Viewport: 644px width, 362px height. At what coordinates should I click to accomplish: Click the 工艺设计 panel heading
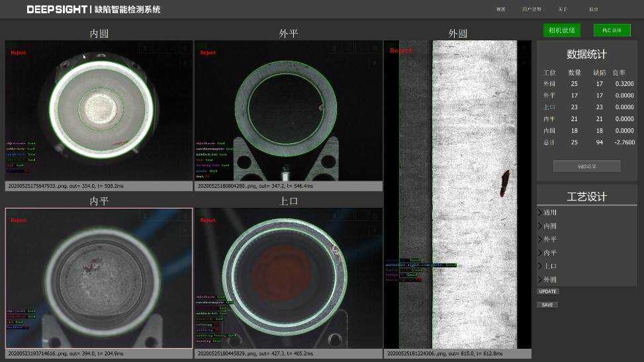coord(586,197)
